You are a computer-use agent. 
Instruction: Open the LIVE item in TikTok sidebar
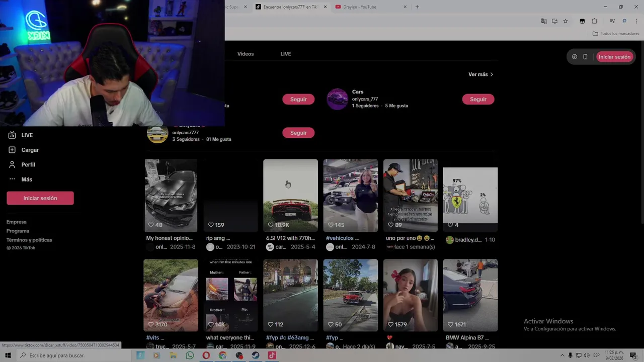[x=20, y=135]
